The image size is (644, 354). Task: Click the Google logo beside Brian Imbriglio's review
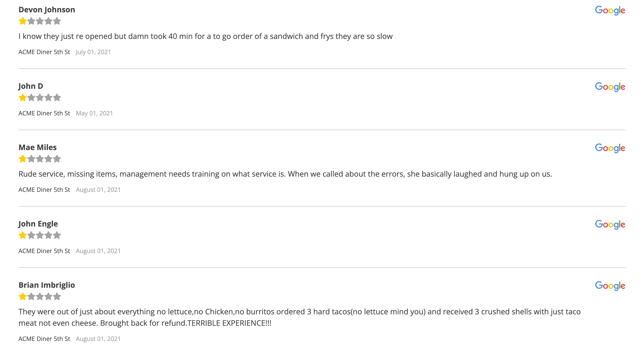click(610, 286)
